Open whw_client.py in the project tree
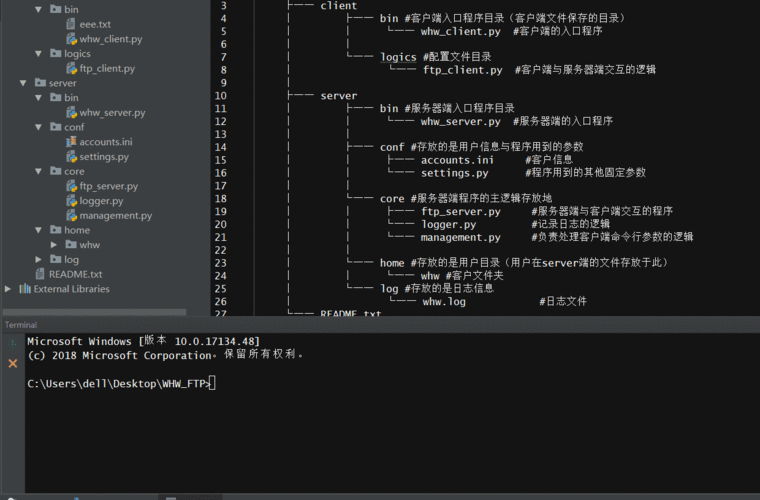Screen dimensions: 760x500 pyautogui.click(x=110, y=38)
